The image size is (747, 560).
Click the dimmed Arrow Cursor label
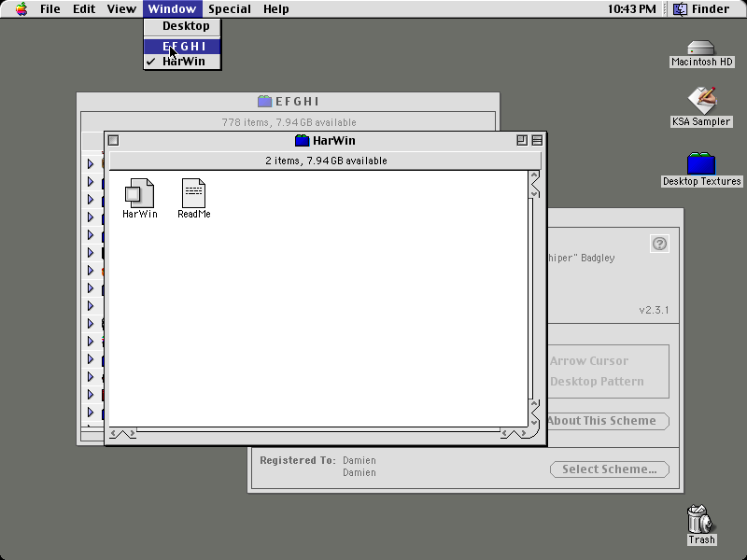(x=589, y=361)
